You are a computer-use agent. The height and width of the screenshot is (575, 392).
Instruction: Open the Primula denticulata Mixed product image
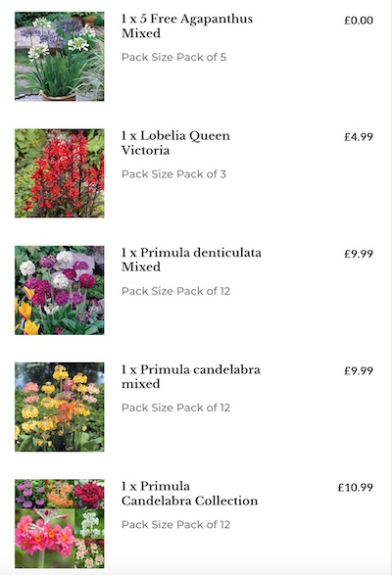pyautogui.click(x=60, y=290)
